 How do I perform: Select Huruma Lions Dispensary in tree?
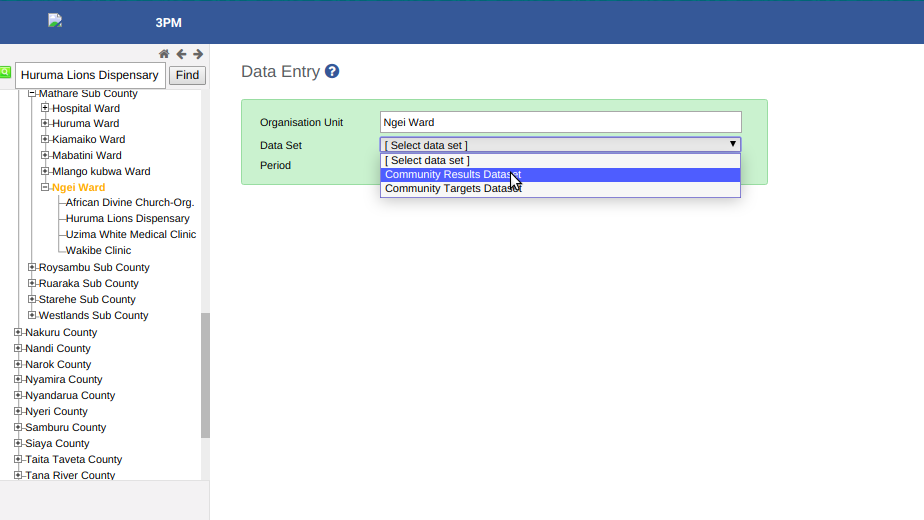point(128,218)
